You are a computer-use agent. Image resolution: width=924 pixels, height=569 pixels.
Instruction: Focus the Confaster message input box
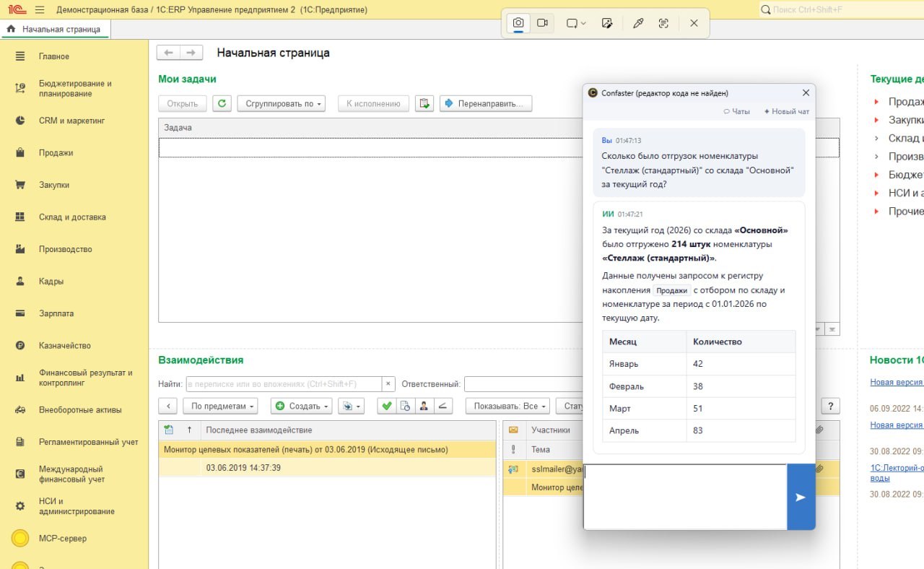pyautogui.click(x=685, y=497)
